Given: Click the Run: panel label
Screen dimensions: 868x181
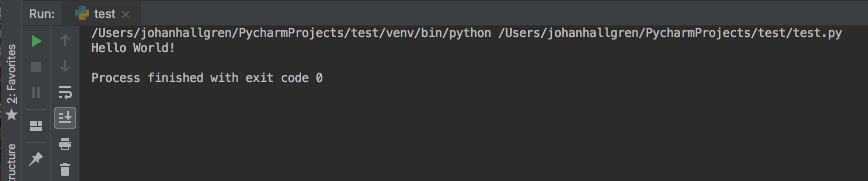Looking at the screenshot, I should click(42, 14).
